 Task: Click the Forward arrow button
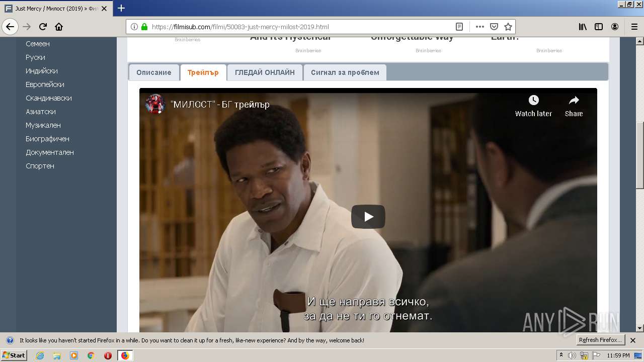27,27
